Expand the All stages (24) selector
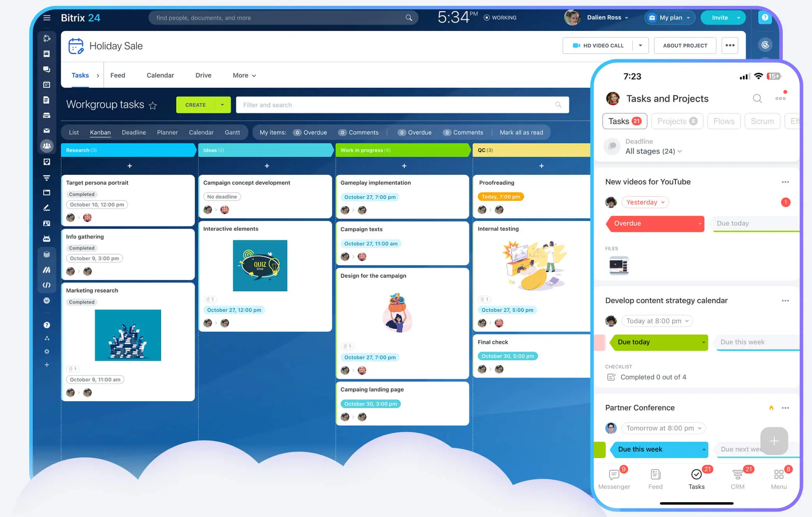812x517 pixels. [x=654, y=151]
